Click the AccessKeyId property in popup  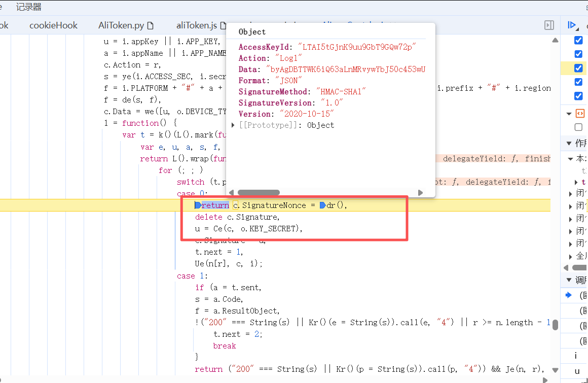[x=327, y=47]
